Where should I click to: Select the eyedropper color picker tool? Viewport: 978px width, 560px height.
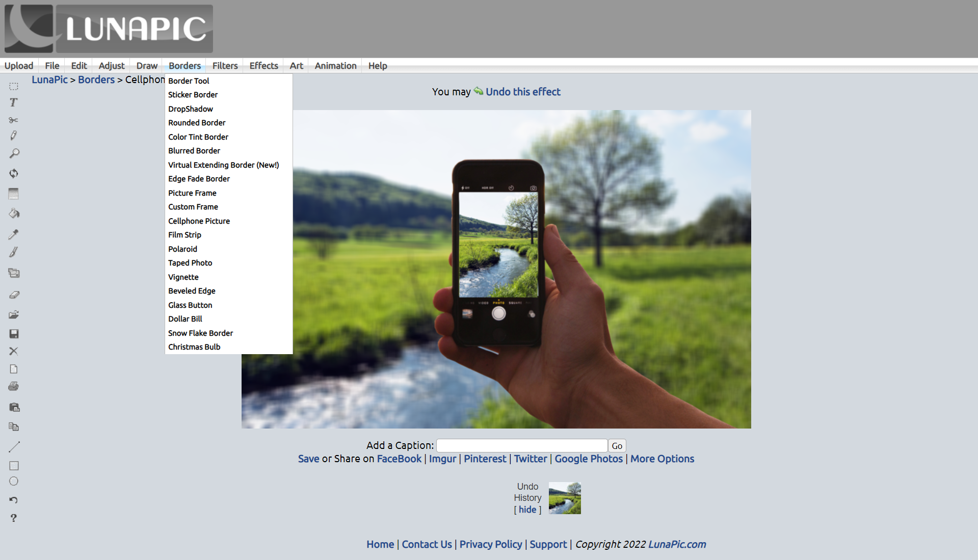tap(14, 234)
